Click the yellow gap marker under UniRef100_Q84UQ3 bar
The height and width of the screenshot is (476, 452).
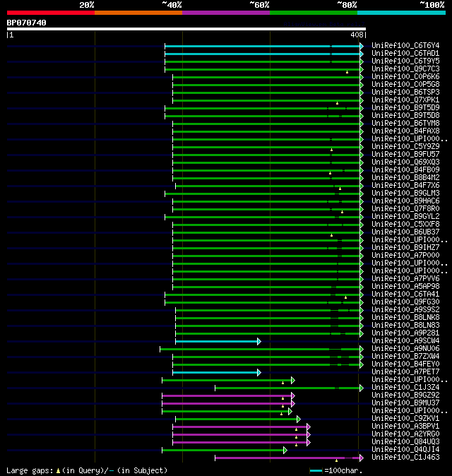point(297,445)
